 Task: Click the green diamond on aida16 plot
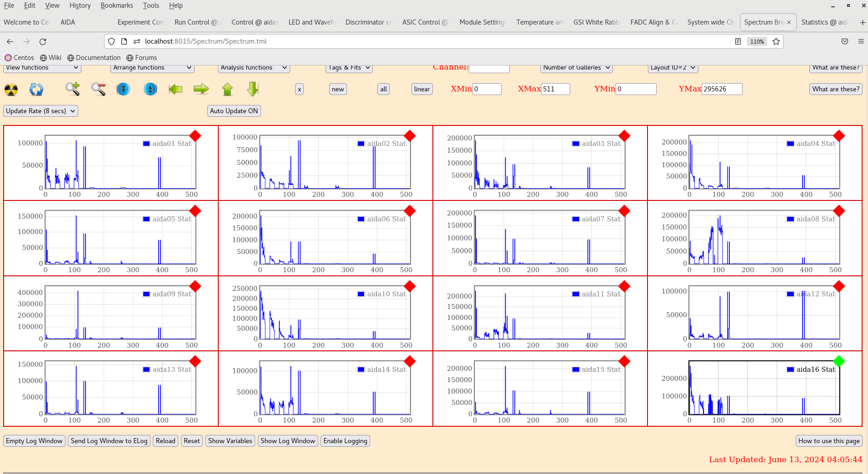tap(839, 361)
